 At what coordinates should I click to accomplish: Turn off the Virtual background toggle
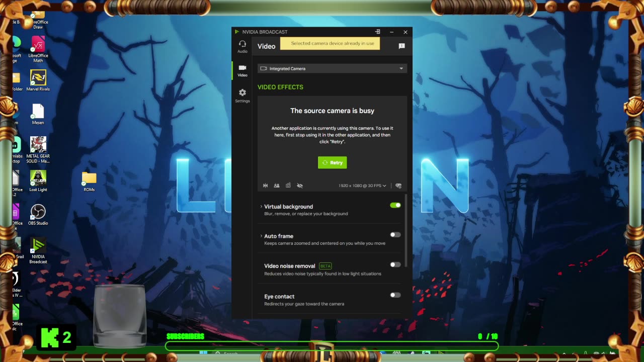click(x=395, y=205)
